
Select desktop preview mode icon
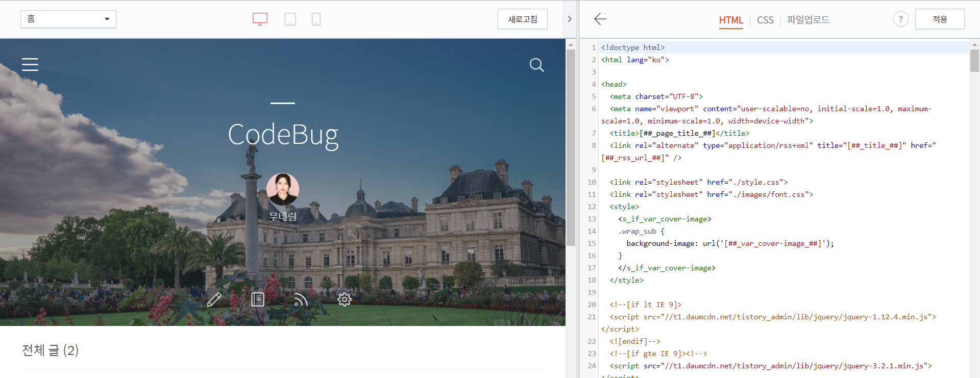pos(260,19)
